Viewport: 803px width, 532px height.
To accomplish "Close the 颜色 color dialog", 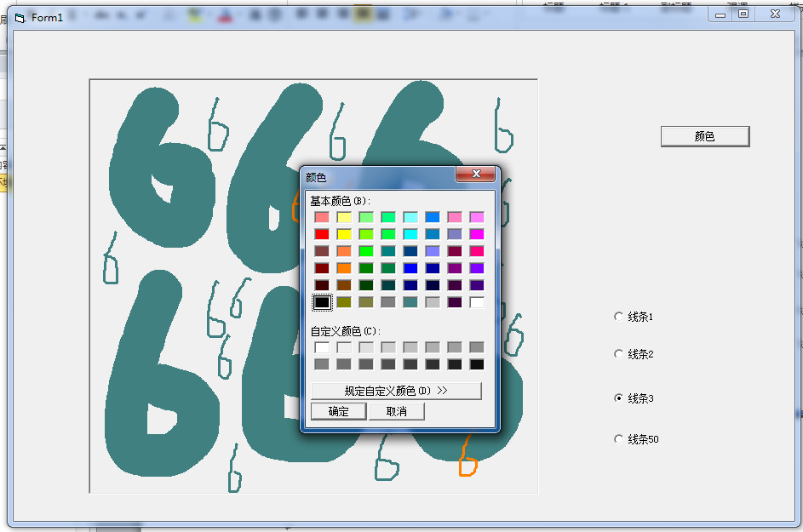I will (x=477, y=174).
